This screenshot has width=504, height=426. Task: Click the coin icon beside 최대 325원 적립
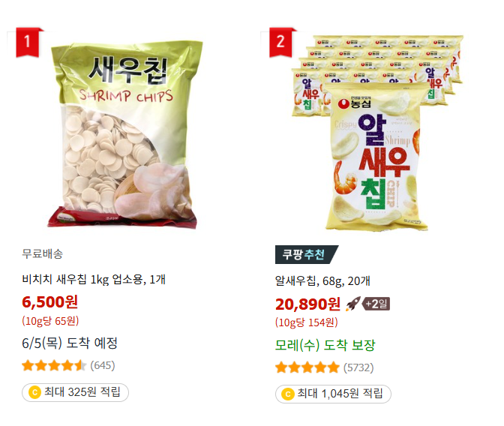pos(34,392)
